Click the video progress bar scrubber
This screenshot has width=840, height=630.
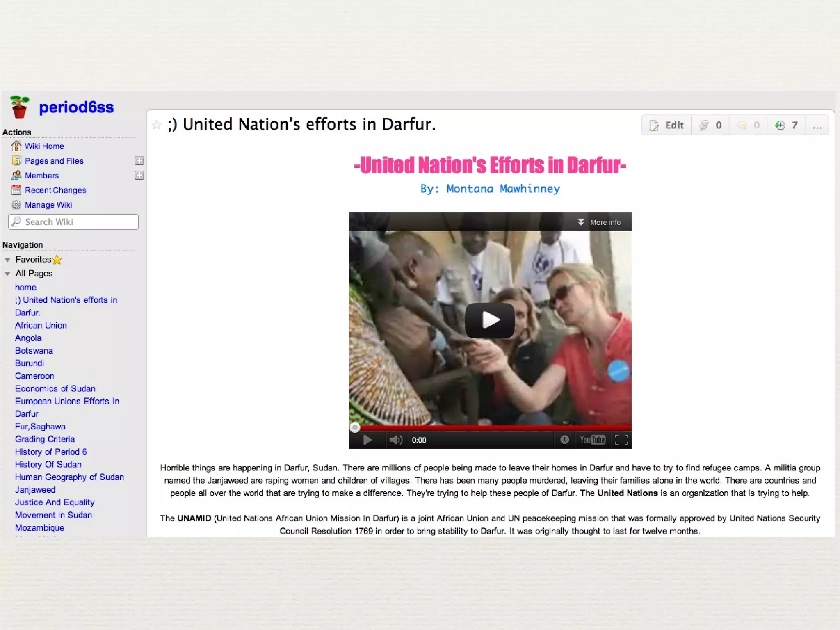pos(355,428)
